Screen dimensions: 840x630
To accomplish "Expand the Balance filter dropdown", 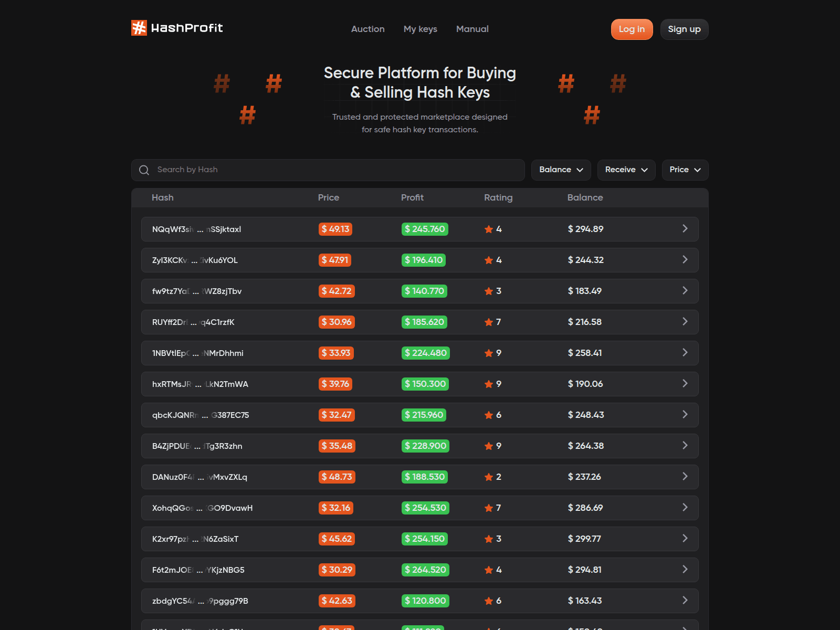I will point(561,170).
